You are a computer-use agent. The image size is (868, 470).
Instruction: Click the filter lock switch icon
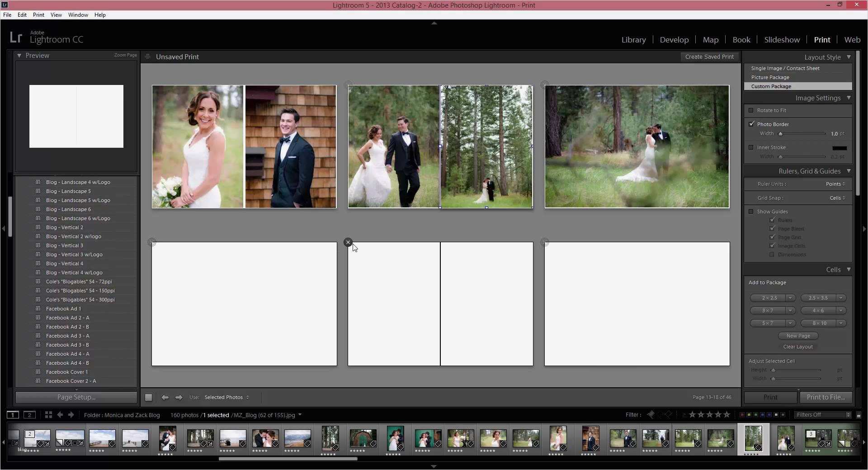[859, 415]
